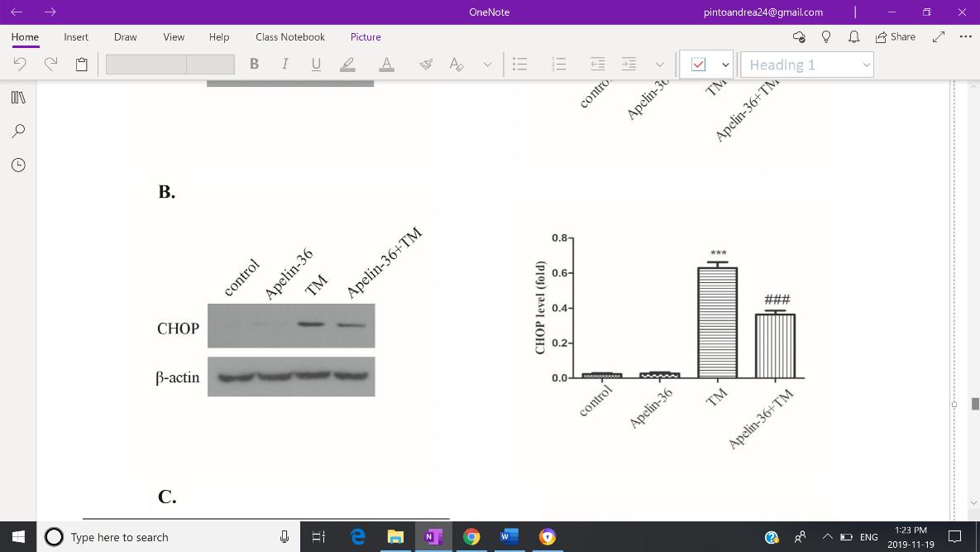The width and height of the screenshot is (980, 552).
Task: Open the Class Notebook tab
Action: coord(290,37)
